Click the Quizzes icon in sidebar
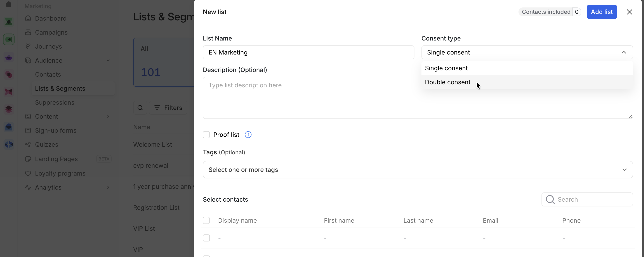Screen dimensions: 644x257 28,144
